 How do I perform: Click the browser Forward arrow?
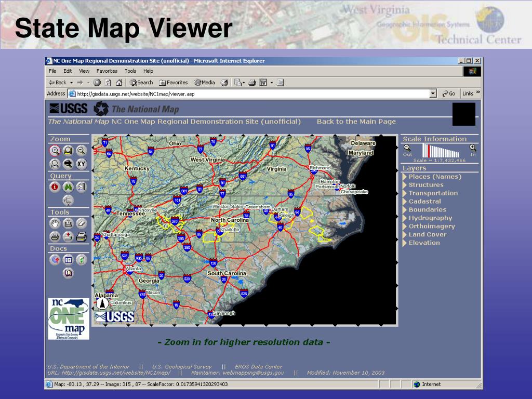[80, 83]
